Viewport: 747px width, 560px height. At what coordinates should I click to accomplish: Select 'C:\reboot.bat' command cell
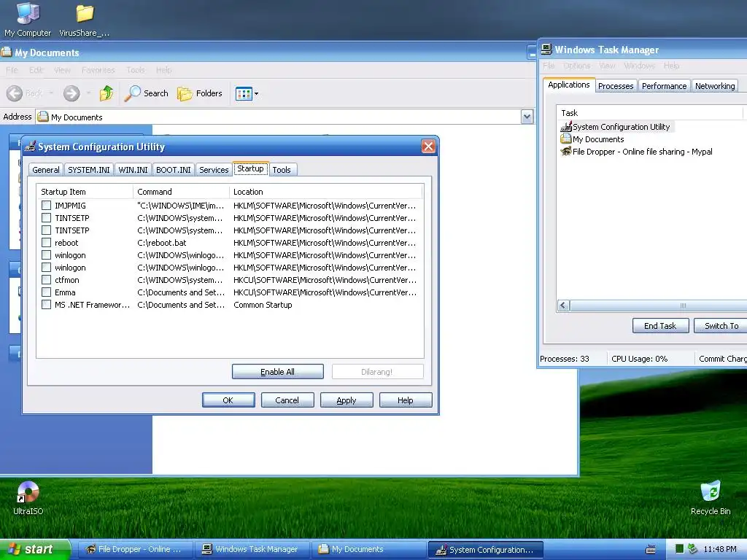click(161, 242)
